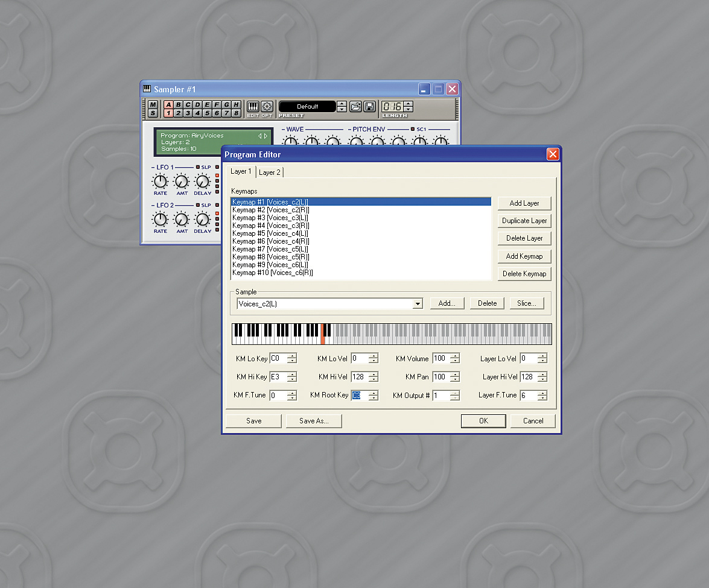The image size is (709, 588).
Task: Select Keymap #10 [Voices_c6(R)]
Action: 361,273
